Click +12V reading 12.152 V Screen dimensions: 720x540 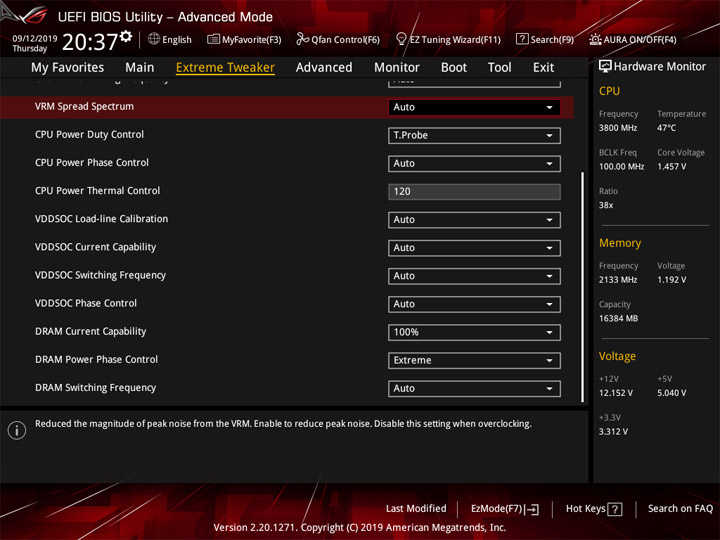point(615,393)
